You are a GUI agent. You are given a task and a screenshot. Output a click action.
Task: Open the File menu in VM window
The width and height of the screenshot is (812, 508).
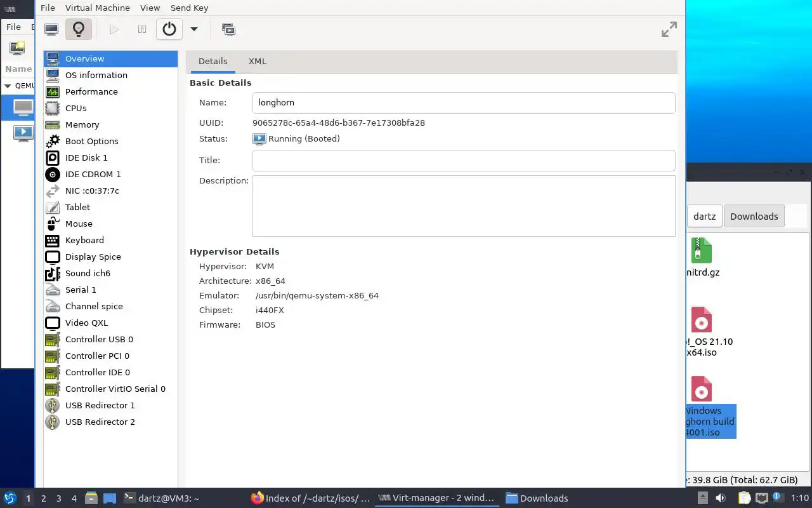coord(48,8)
